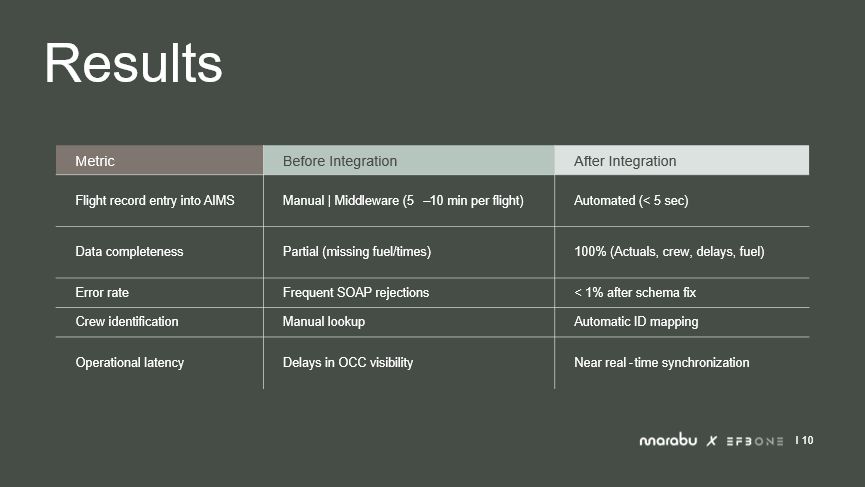The image size is (865, 487).
Task: Select the Results slide title
Action: pos(133,64)
